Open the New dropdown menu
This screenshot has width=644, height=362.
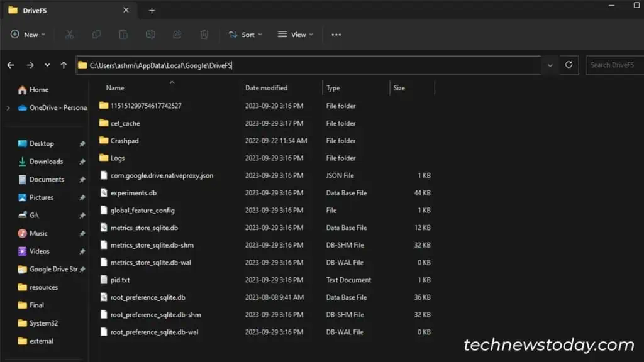tap(28, 35)
